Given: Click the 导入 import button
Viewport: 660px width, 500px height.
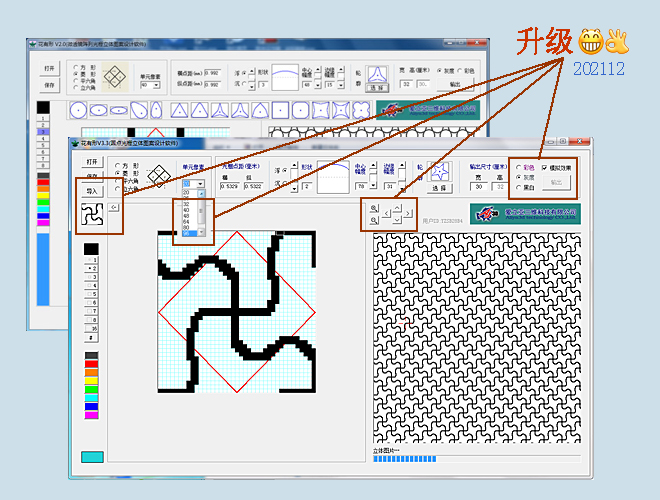Looking at the screenshot, I should (92, 189).
